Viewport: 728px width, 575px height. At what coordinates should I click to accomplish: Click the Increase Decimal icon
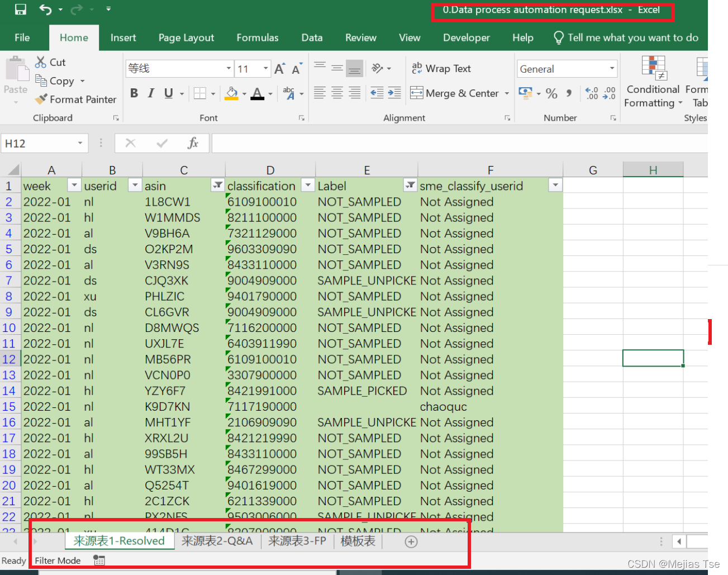click(592, 93)
